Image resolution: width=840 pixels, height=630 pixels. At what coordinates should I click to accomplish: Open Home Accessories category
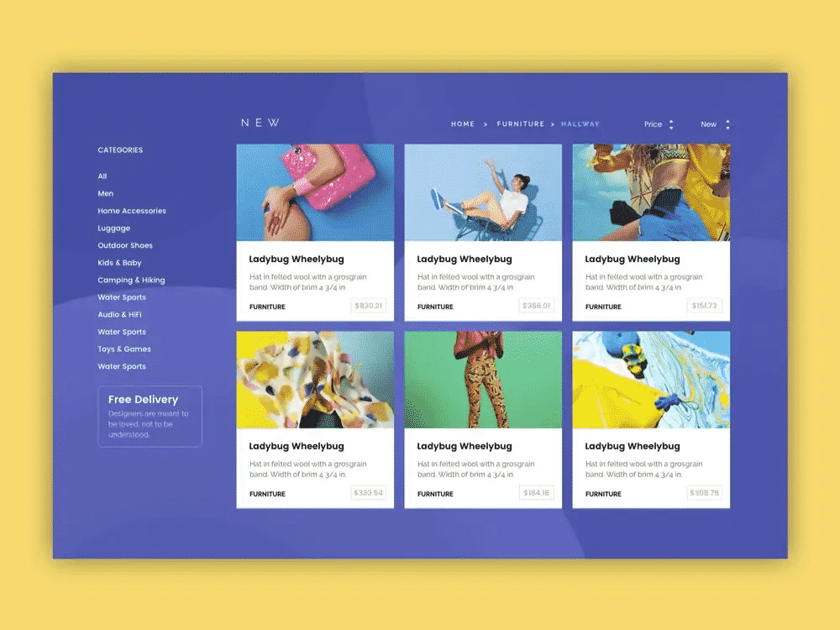[132, 211]
